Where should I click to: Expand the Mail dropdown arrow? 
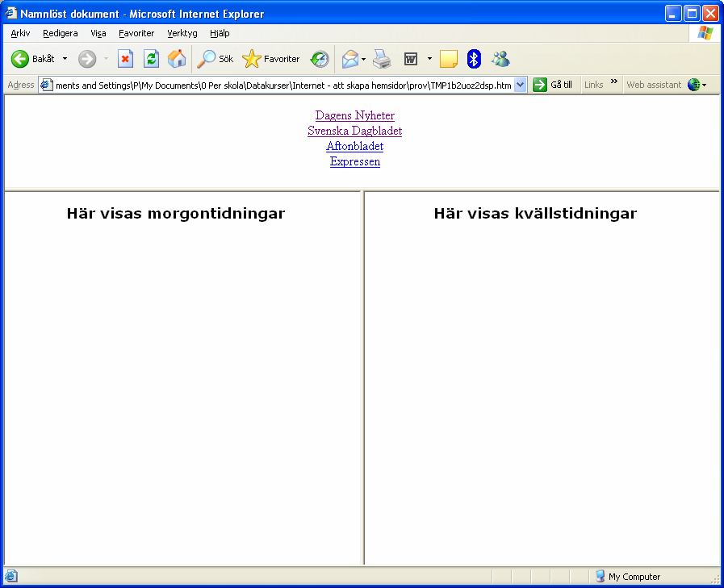pyautogui.click(x=363, y=59)
